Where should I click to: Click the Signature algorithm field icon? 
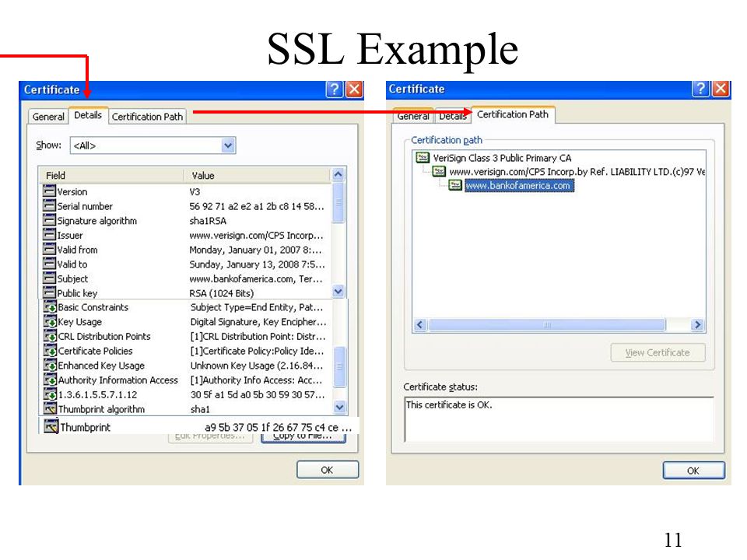pos(49,220)
